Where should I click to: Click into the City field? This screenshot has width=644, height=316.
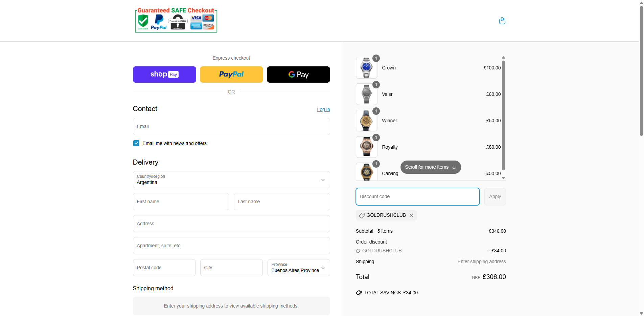231,268
